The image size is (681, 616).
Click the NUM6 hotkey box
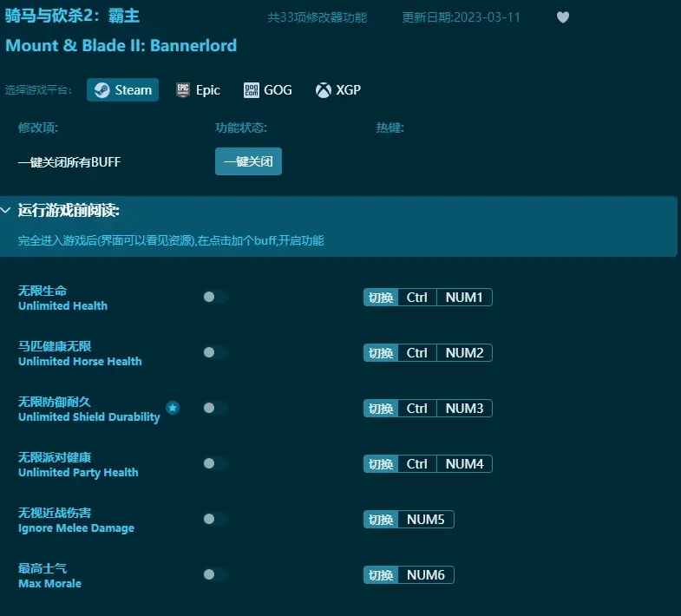point(426,575)
